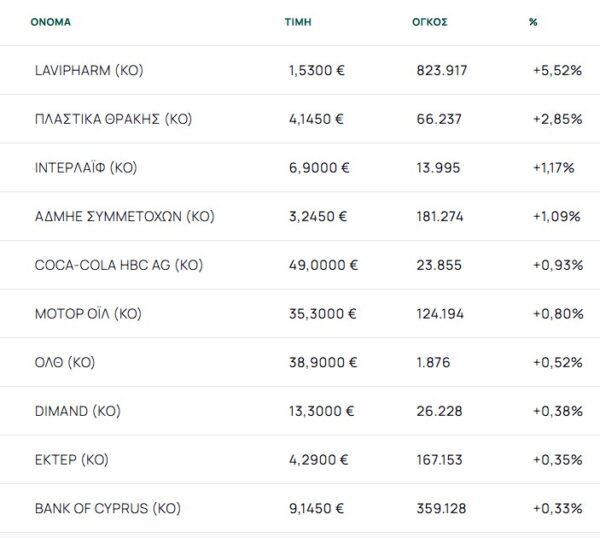Screen dimensions: 600x538
Task: Click ΑΔΜΗΕ ΣΥΜΜΕΤΟΧΩΝ volume 181.274
Action: (441, 216)
